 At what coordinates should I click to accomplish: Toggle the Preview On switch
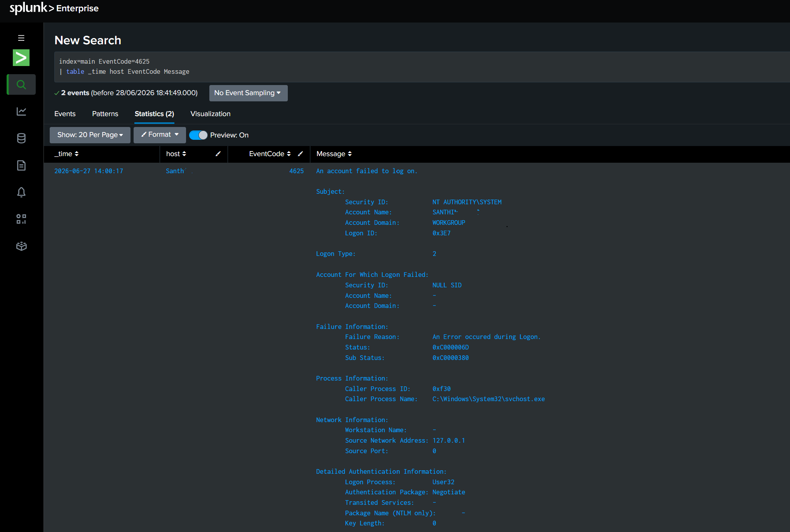[198, 135]
